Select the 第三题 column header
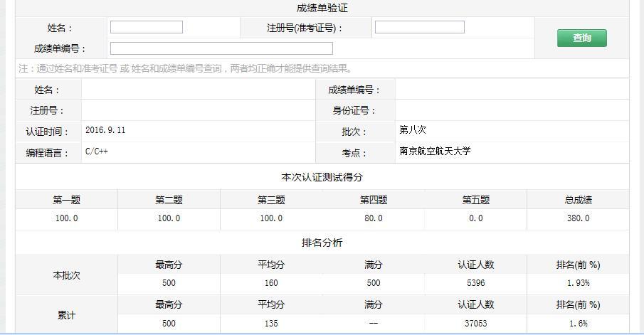Screen dimensions: 644x335 click(x=271, y=200)
